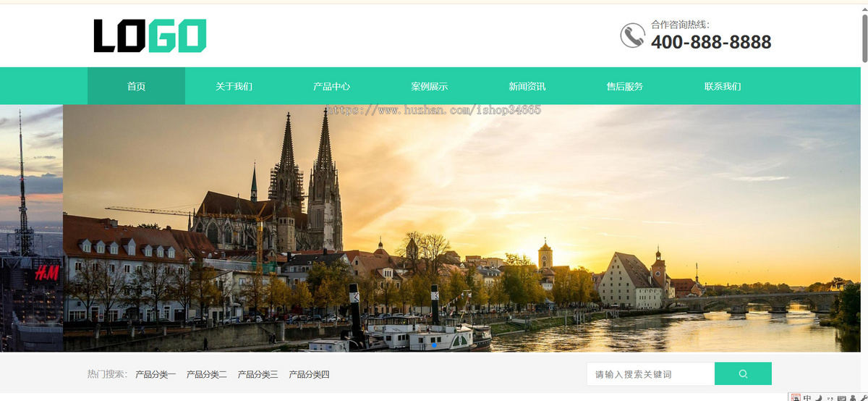
Task: Navigate to 售后服务
Action: (624, 86)
